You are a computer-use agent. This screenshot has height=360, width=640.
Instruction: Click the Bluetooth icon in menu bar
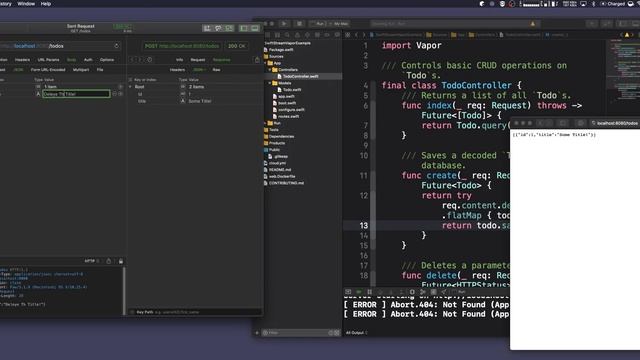[x=593, y=4]
